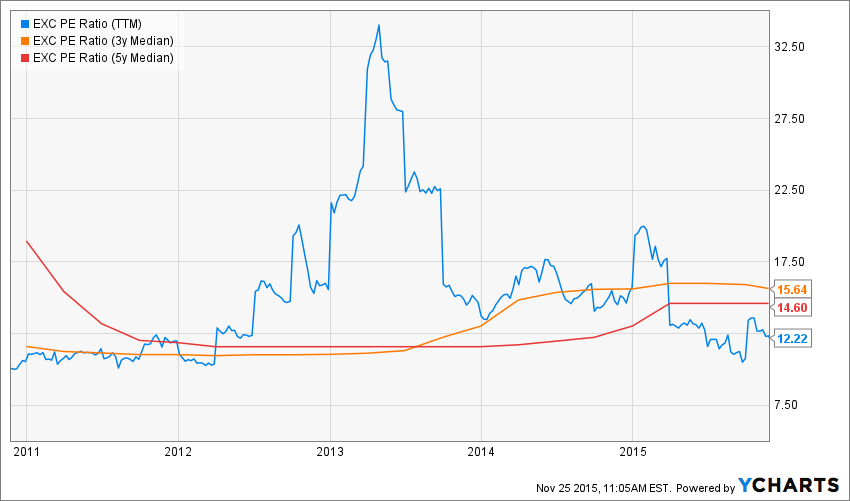Click the YCHARTS logo
The width and height of the screenshot is (850, 501).
click(789, 485)
